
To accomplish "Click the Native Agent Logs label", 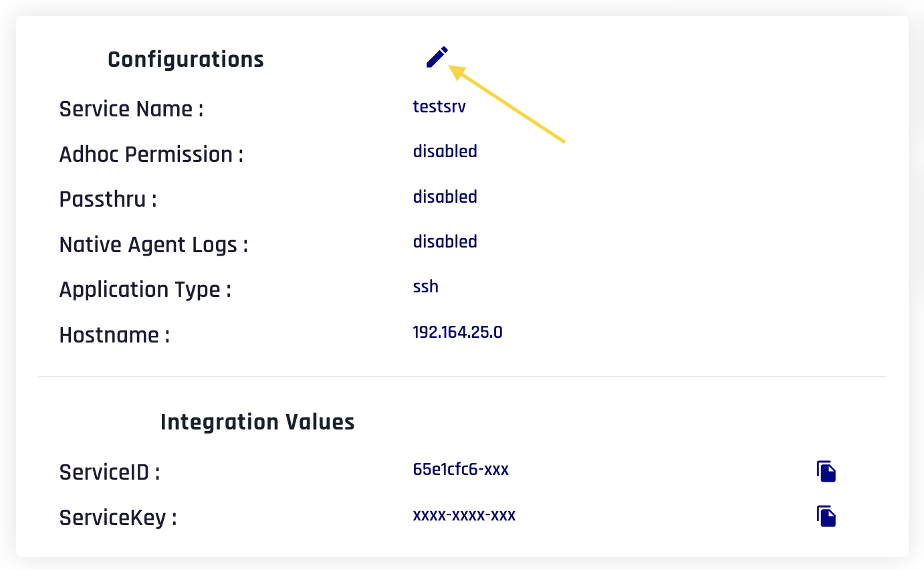I will click(153, 245).
